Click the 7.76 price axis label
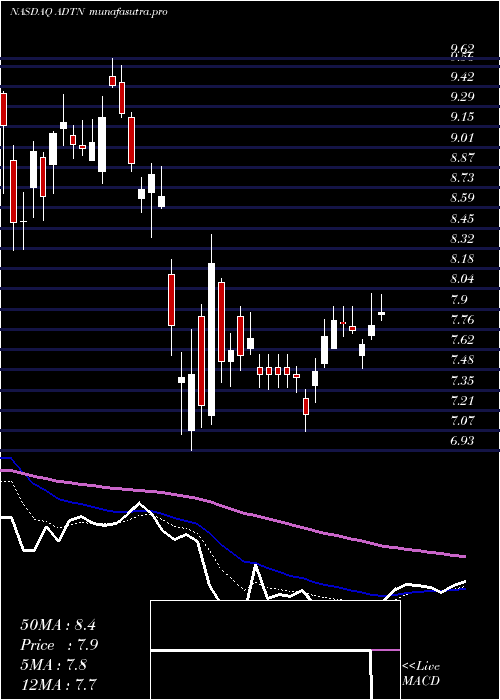This screenshot has height=700, width=500. point(462,319)
